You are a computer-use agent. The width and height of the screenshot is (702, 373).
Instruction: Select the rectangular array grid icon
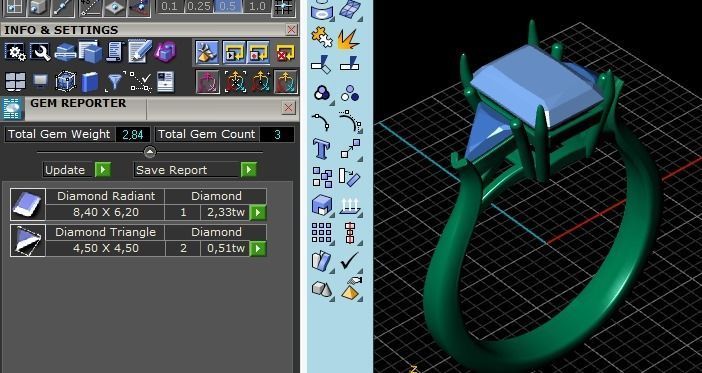tap(321, 232)
